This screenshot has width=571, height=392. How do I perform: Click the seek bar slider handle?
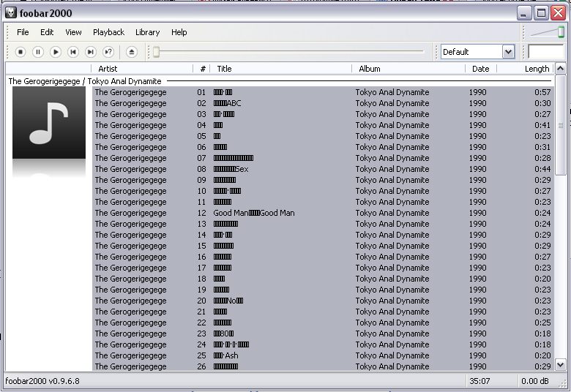pos(156,52)
